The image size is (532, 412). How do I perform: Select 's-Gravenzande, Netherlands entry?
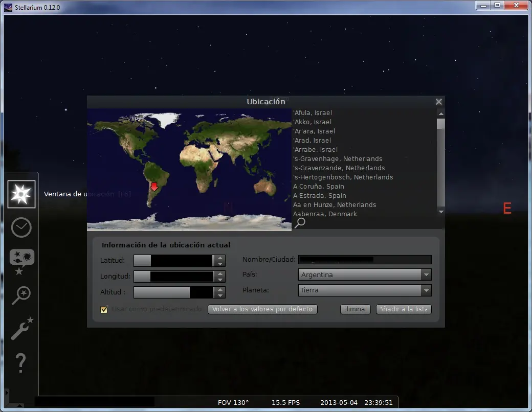coord(339,168)
